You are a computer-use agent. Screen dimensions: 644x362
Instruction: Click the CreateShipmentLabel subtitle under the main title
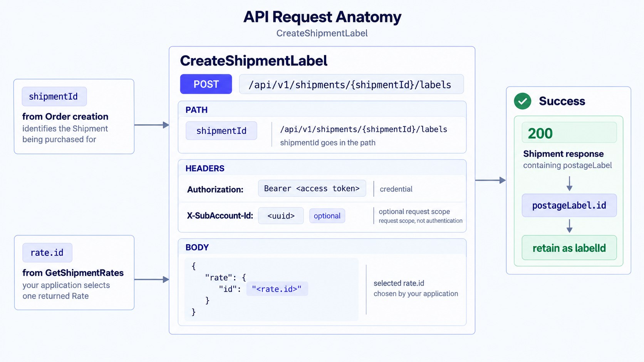[322, 33]
